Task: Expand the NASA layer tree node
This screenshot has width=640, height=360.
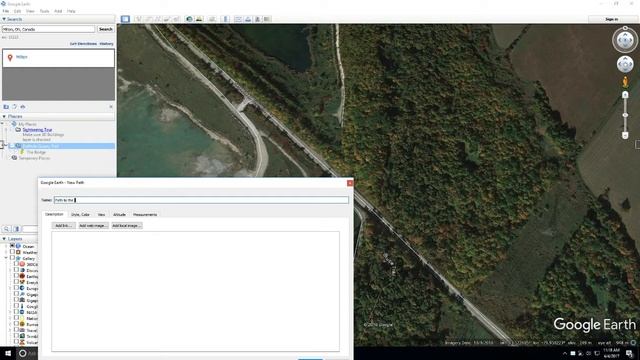Action: (x=10, y=312)
